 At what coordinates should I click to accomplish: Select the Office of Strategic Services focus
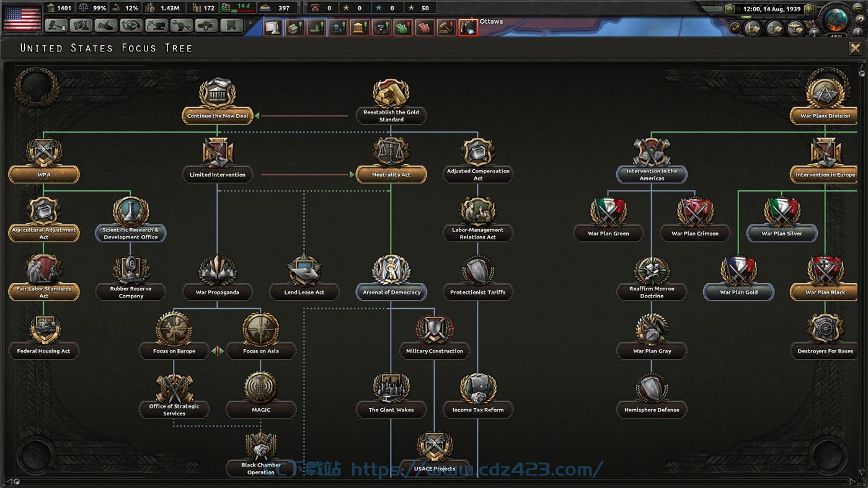[x=174, y=396]
